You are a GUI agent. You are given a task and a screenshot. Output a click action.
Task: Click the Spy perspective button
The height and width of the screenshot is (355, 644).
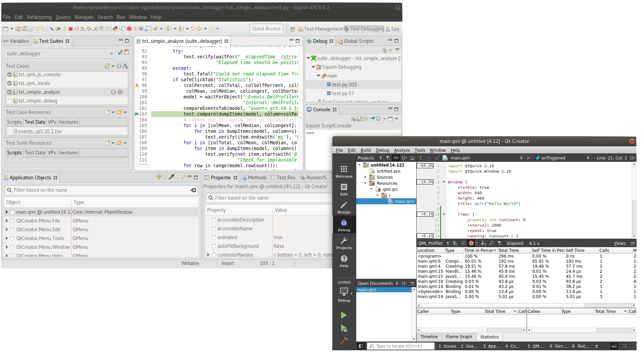(393, 29)
